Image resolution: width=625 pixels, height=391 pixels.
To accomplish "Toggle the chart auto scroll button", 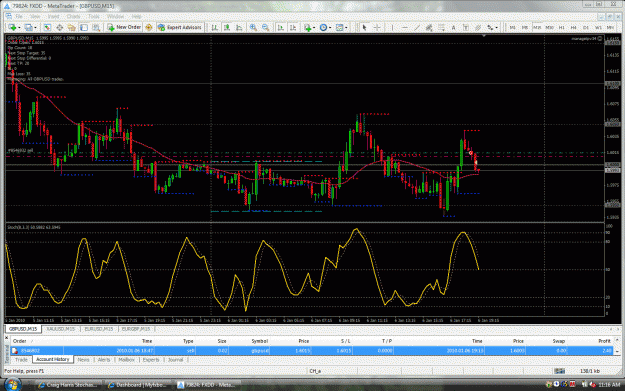I will tap(281, 28).
